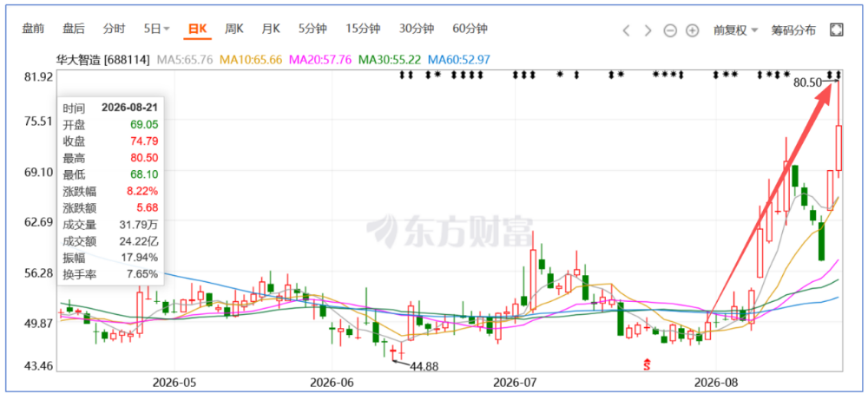Click the 换手率 value 7.65%
868x400 pixels.
click(142, 274)
